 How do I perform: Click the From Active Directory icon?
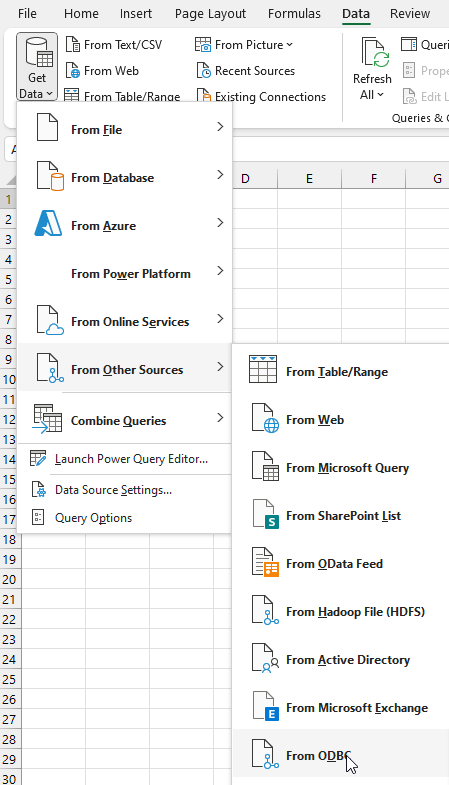click(265, 658)
